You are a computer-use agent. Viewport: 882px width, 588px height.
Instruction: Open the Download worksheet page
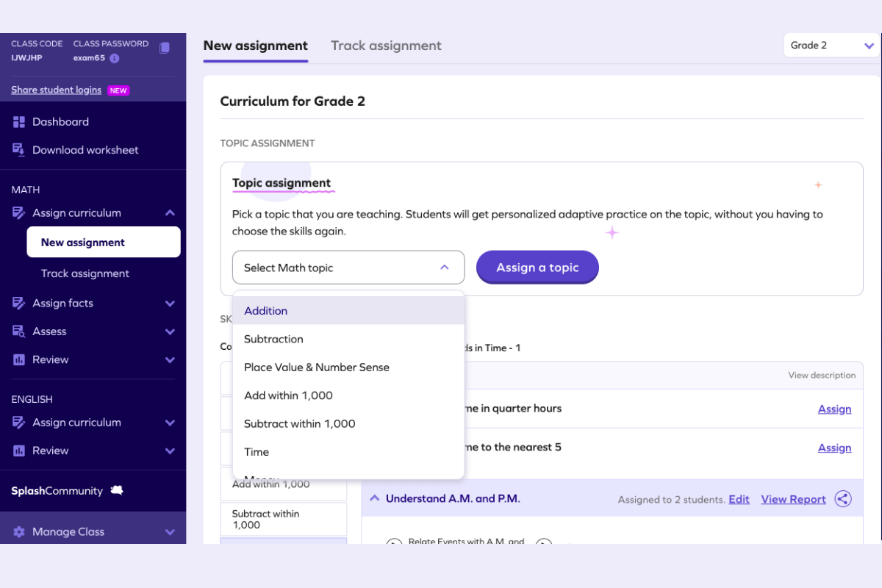point(85,150)
